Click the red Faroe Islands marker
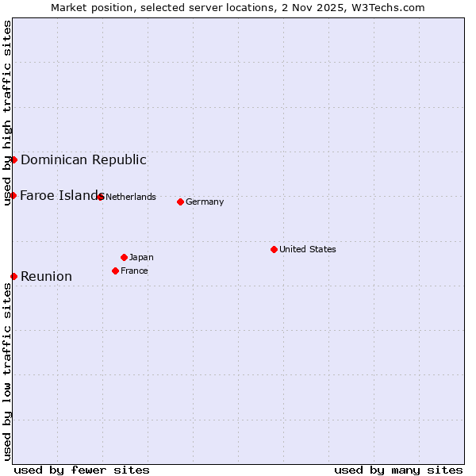This screenshot has height=476, width=476. tap(13, 195)
